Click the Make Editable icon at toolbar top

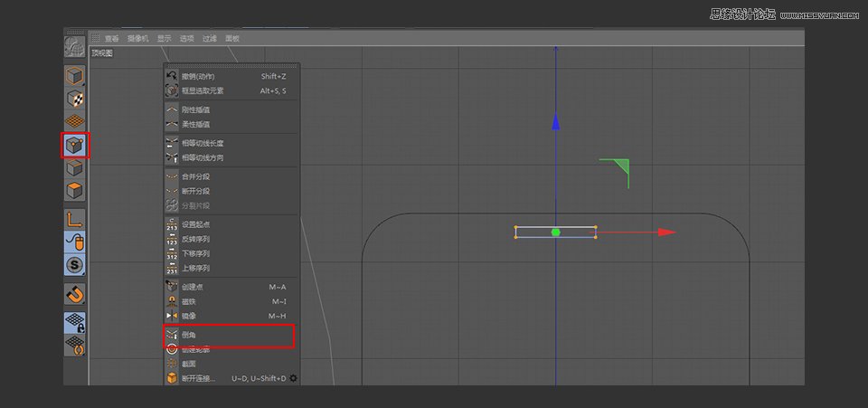[74, 47]
